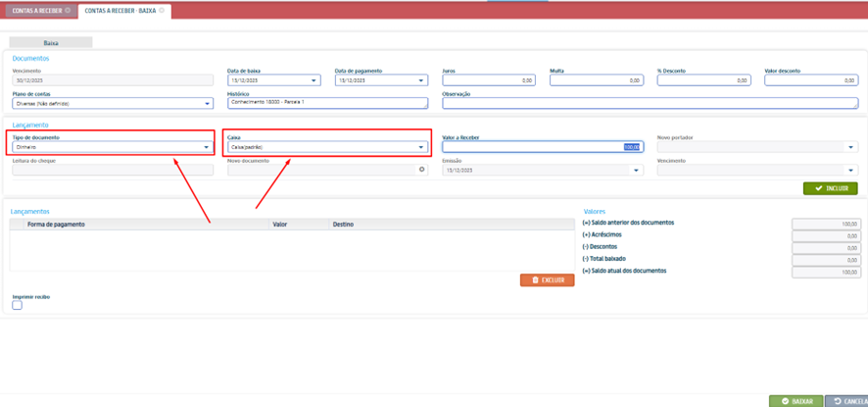
Task: Click the green Baixar button
Action: tap(796, 401)
